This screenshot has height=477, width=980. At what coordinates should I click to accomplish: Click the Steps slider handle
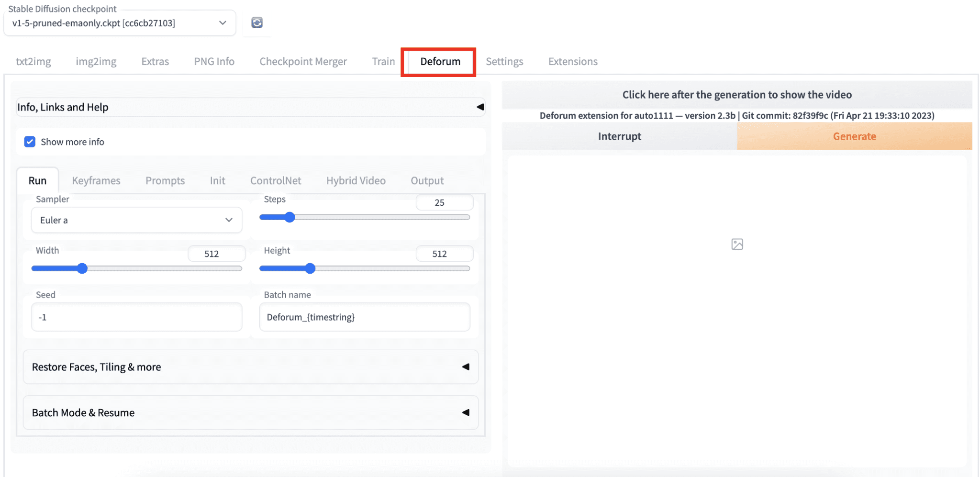(x=290, y=217)
